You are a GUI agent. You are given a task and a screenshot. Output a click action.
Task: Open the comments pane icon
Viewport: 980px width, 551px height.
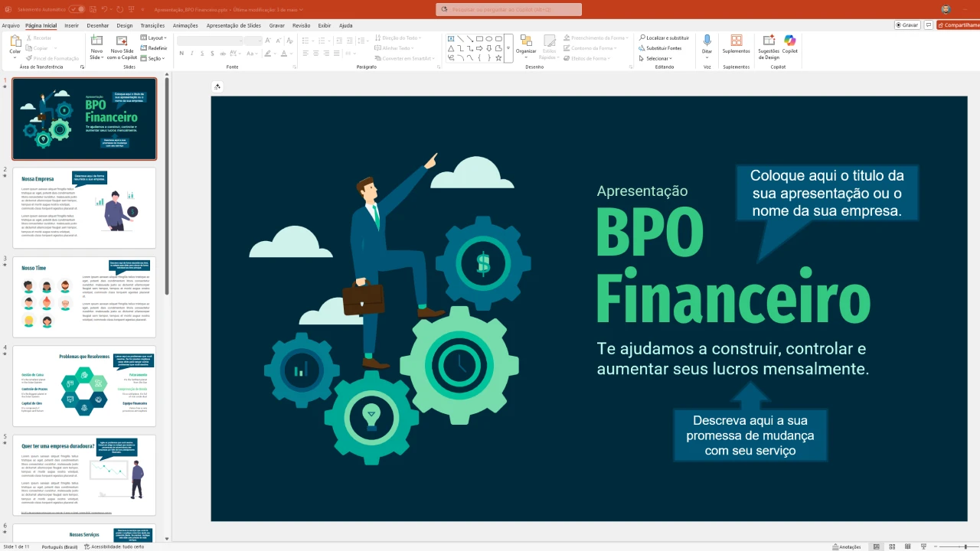pos(929,25)
